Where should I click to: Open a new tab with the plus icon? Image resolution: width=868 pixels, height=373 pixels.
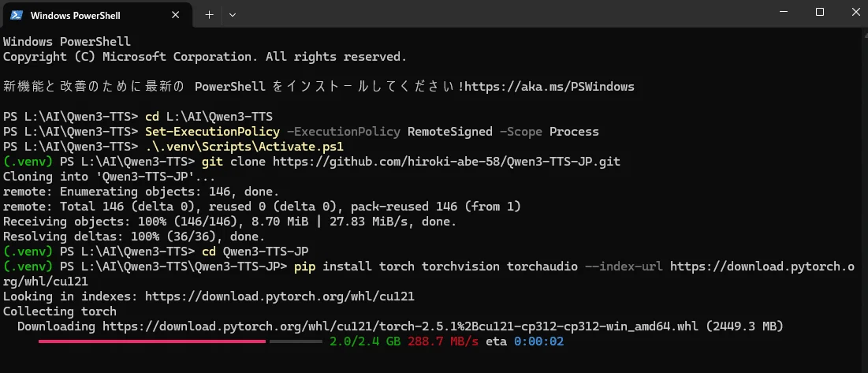pyautogui.click(x=209, y=15)
